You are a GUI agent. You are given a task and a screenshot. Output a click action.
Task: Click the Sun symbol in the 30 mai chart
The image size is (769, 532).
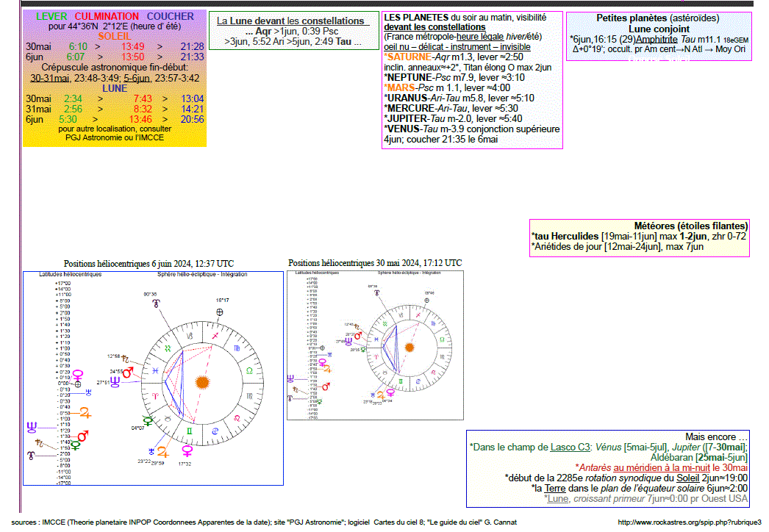[x=409, y=347]
